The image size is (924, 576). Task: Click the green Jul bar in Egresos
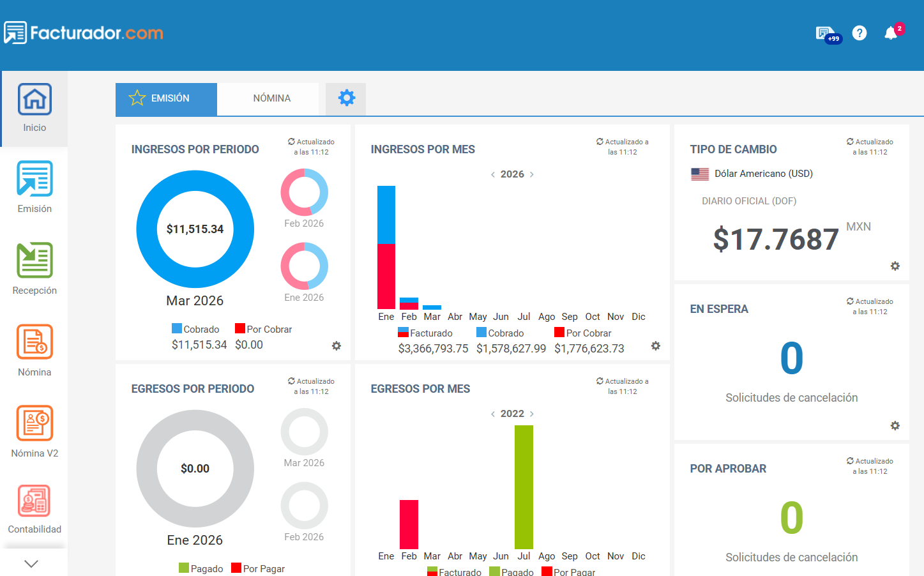[524, 487]
